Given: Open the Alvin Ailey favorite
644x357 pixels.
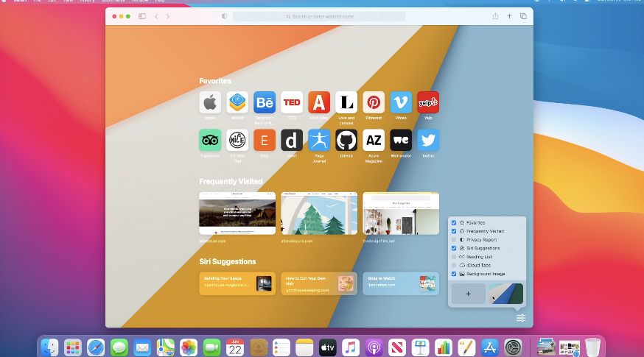Looking at the screenshot, I should [319, 102].
